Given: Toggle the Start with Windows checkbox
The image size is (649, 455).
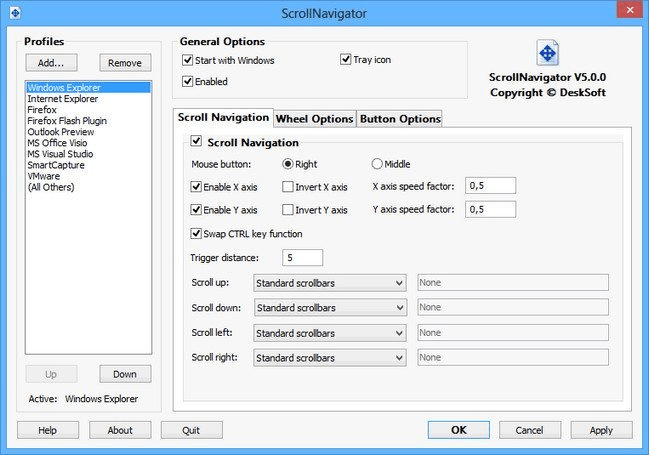Looking at the screenshot, I should click(188, 60).
